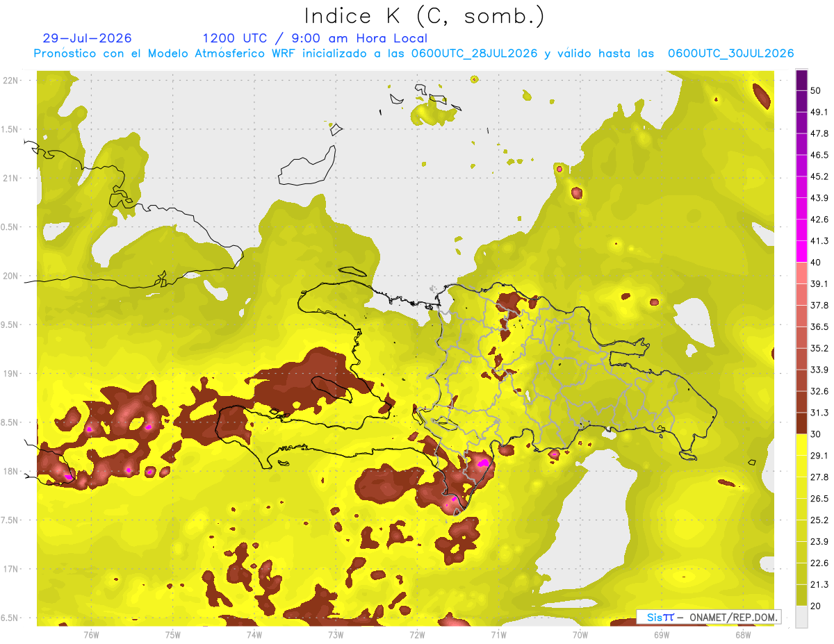Screen dimensions: 834x644
Task: Click the color scale value "26.5"
Action: coord(819,499)
